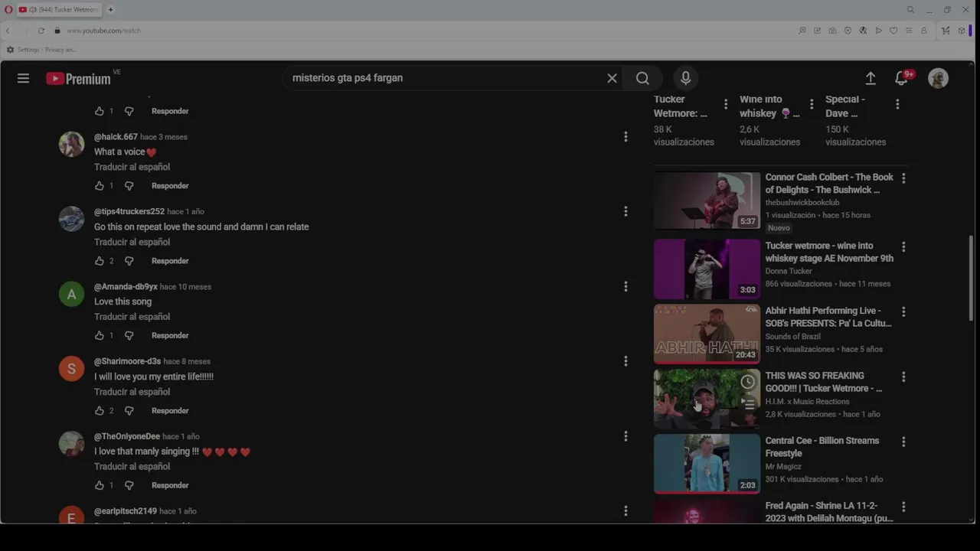This screenshot has height=551, width=980.
Task: Dislike the comment by @tips4truckers252
Action: pyautogui.click(x=129, y=261)
